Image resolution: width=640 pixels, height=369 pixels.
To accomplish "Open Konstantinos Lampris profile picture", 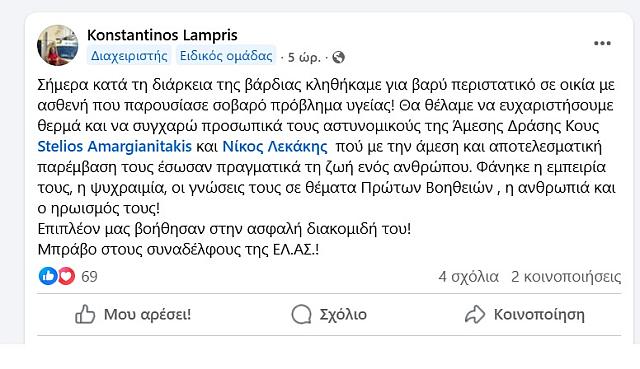I will click(x=58, y=45).
